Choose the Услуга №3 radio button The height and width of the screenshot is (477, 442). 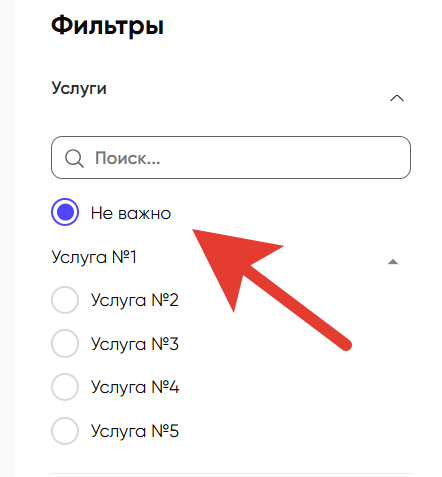tap(65, 343)
